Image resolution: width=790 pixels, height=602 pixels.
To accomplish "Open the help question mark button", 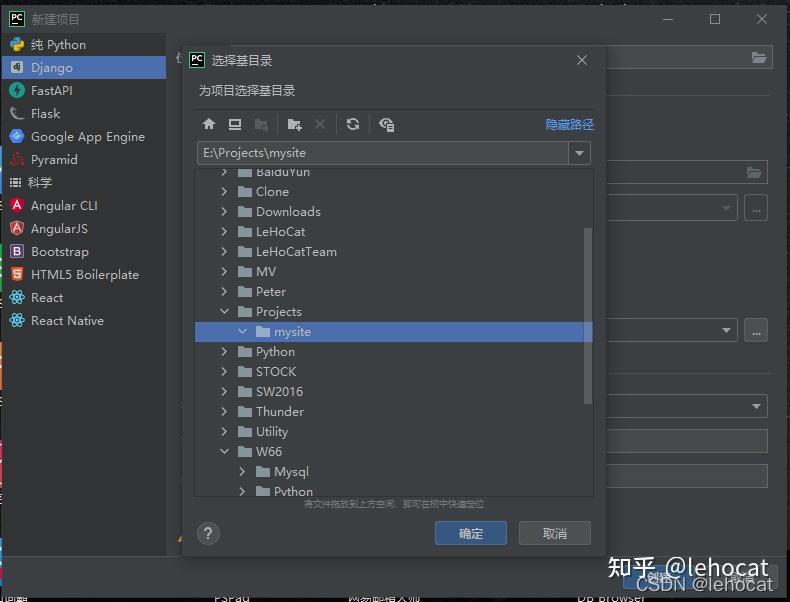I will click(x=208, y=533).
